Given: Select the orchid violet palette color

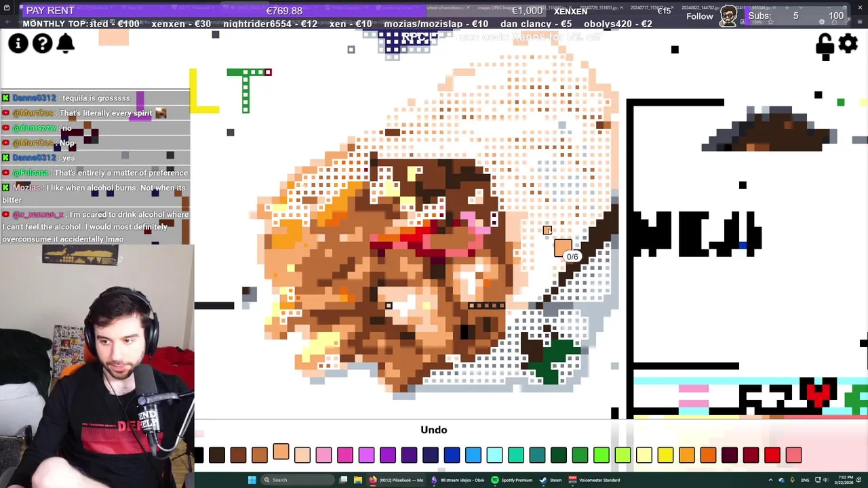Looking at the screenshot, I should pos(366,455).
